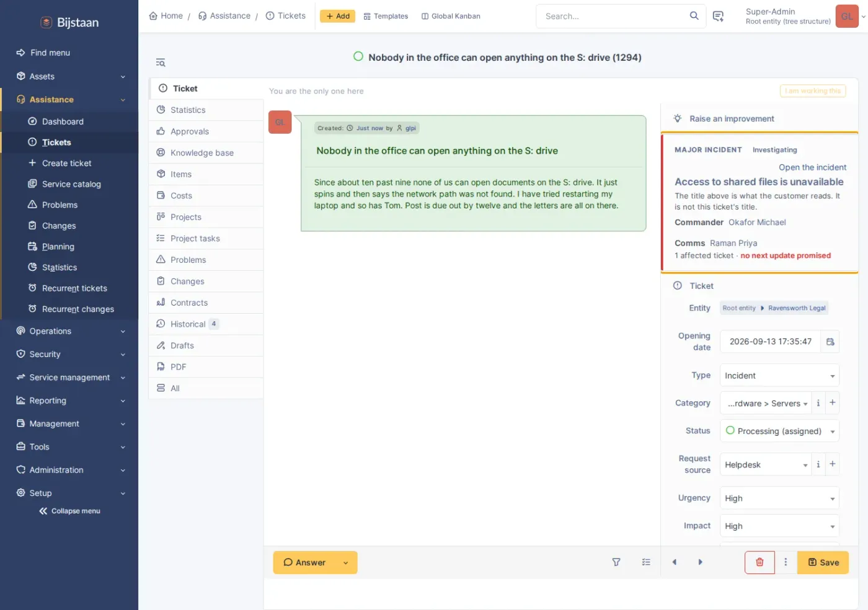Go to next ticket arrow
The image size is (868, 610).
[x=701, y=562]
